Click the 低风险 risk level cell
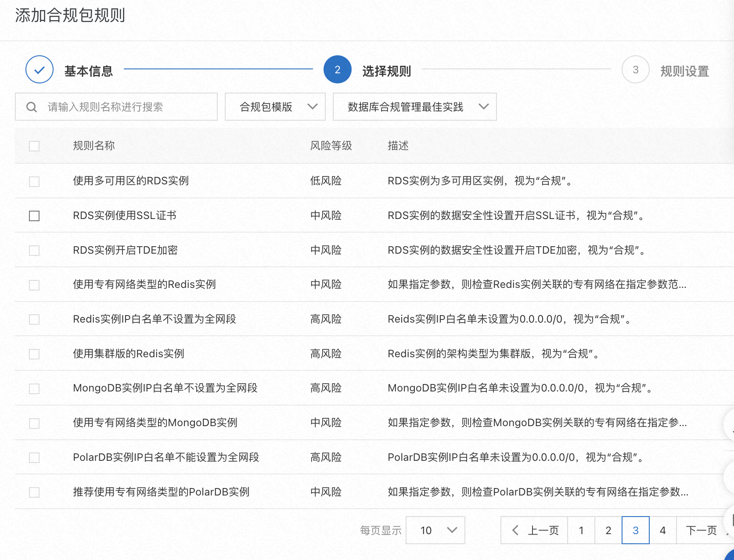 [x=326, y=181]
